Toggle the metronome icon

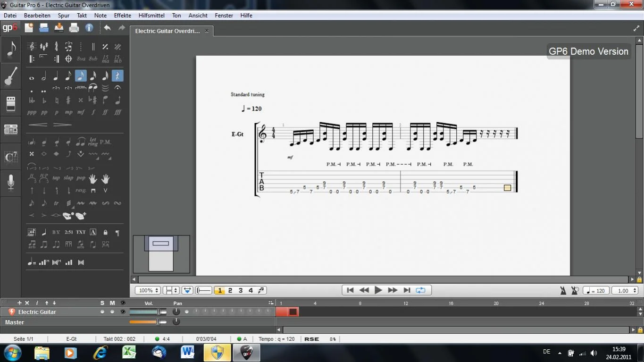563,291
